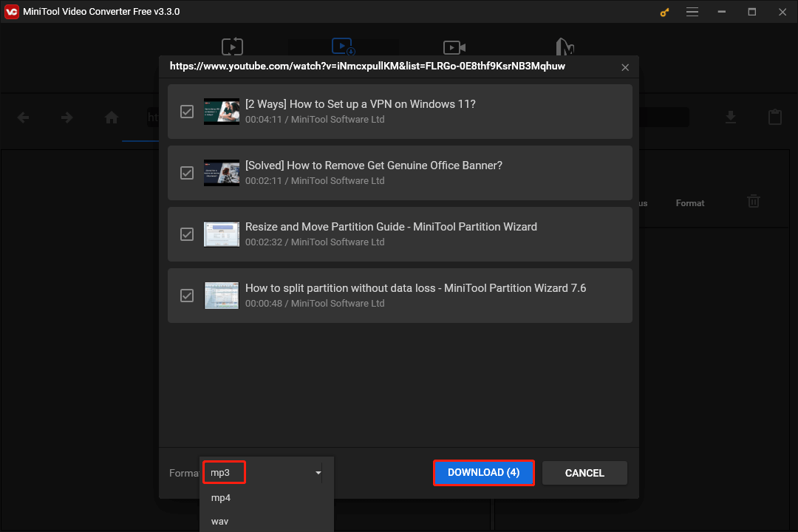798x532 pixels.
Task: Open the Screen Record tab icon
Action: [x=454, y=47]
